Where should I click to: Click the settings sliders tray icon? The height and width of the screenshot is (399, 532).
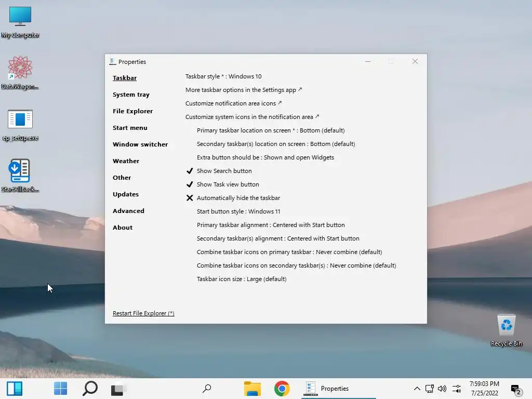[457, 389]
